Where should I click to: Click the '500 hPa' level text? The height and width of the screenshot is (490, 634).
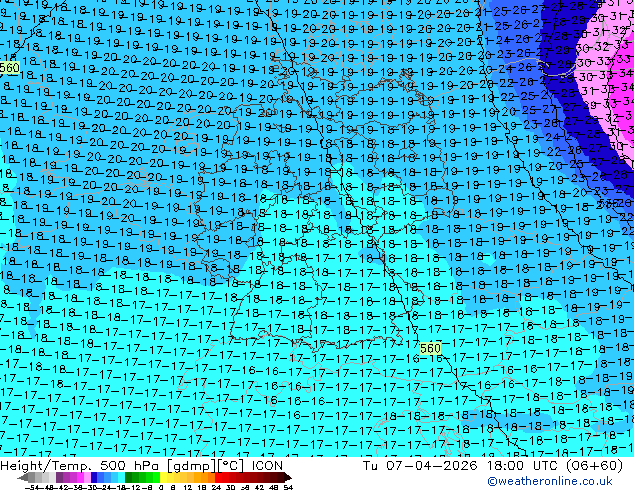(129, 466)
